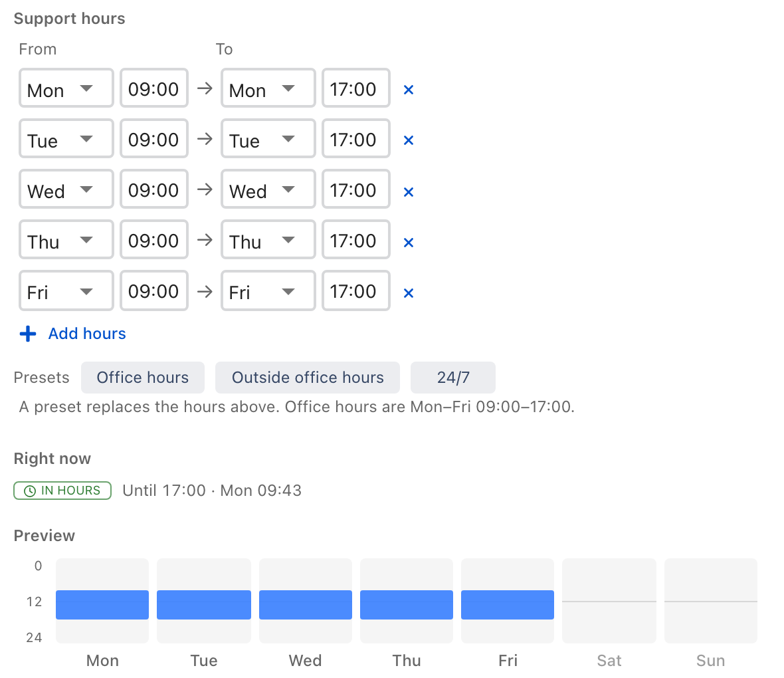The height and width of the screenshot is (678, 784).
Task: Remove the Tuesday support hours row
Action: coord(409,140)
